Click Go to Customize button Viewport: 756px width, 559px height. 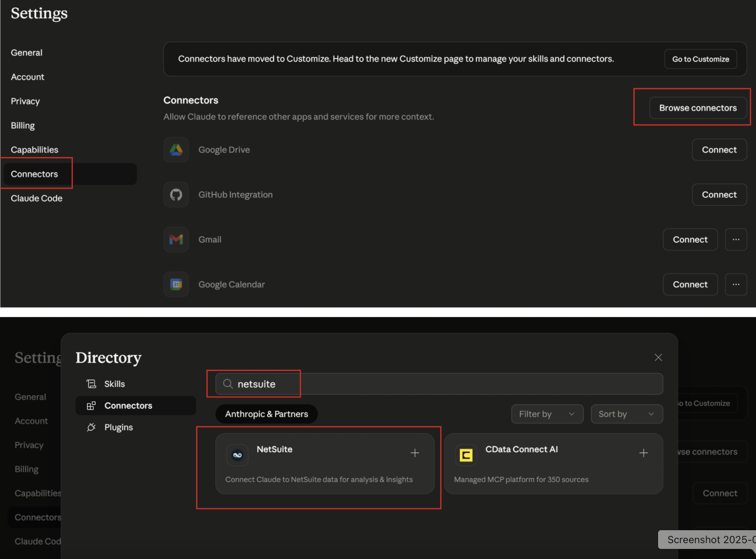tap(700, 59)
